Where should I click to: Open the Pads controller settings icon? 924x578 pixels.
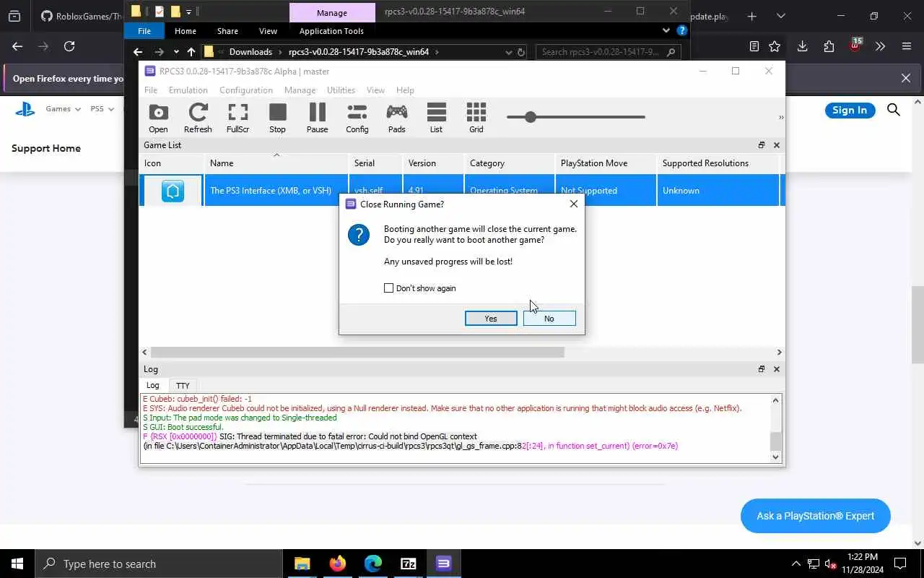point(396,118)
